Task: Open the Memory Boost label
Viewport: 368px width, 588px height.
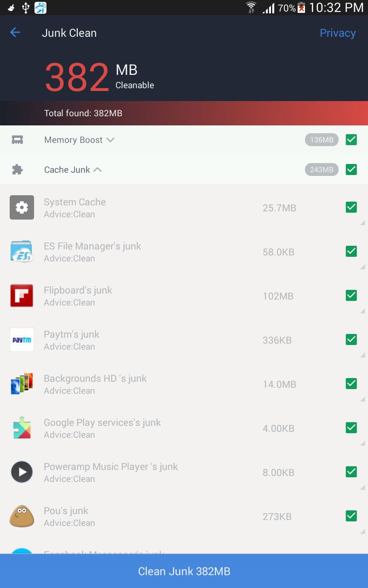Action: click(x=73, y=140)
